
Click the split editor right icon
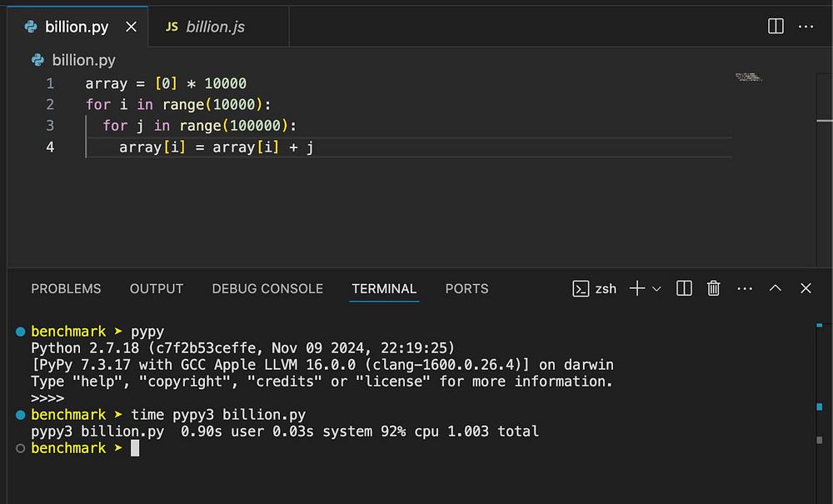[x=776, y=27]
